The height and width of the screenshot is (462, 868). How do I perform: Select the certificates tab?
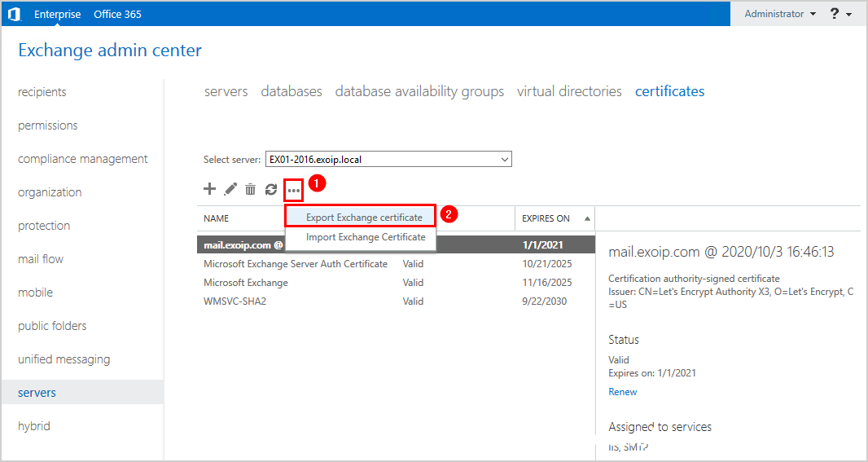coord(670,91)
